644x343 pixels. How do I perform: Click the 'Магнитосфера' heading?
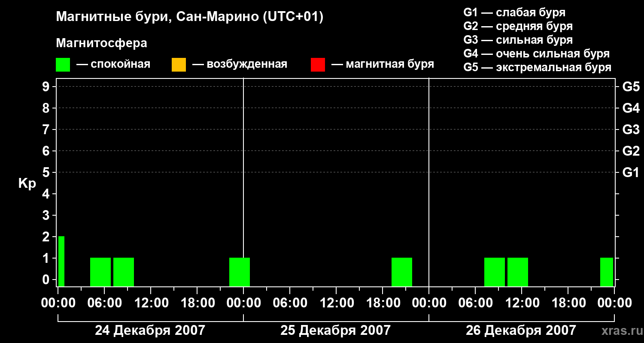101,43
